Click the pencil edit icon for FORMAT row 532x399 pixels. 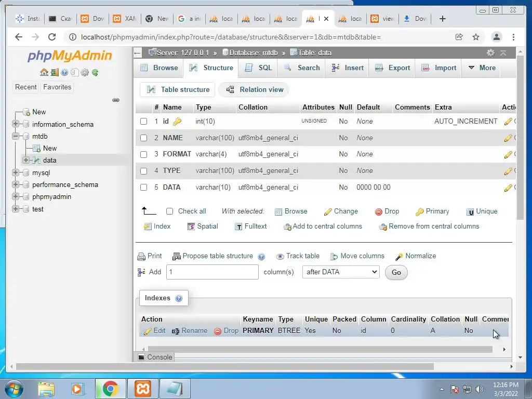[508, 154]
